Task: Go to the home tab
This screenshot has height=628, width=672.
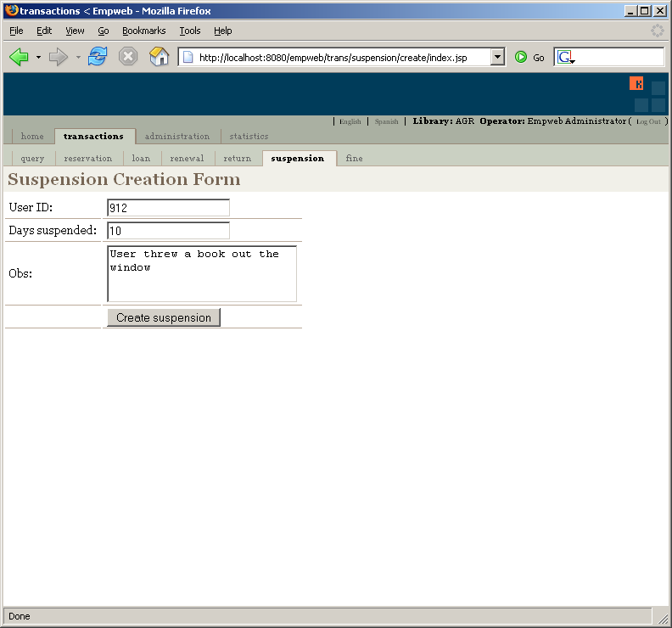Action: pyautogui.click(x=32, y=137)
